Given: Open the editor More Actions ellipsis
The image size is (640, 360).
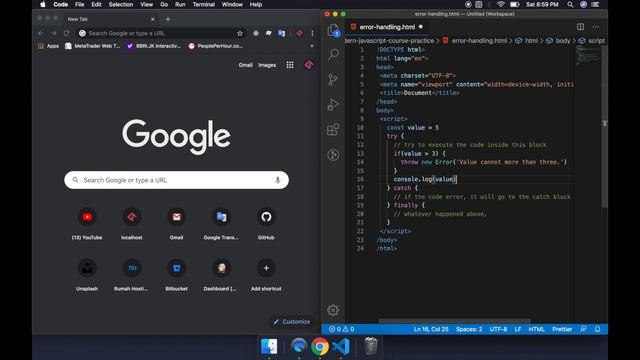Looking at the screenshot, I should (596, 27).
